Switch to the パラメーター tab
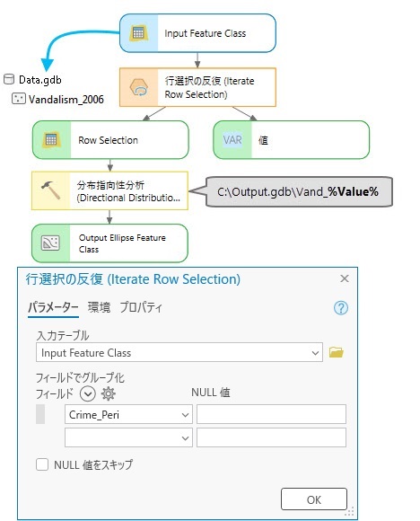 (x=53, y=307)
